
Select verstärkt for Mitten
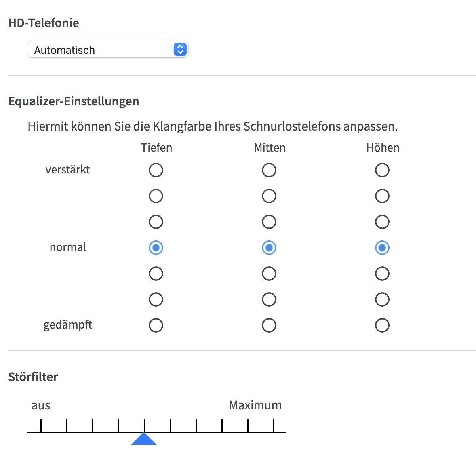click(269, 170)
